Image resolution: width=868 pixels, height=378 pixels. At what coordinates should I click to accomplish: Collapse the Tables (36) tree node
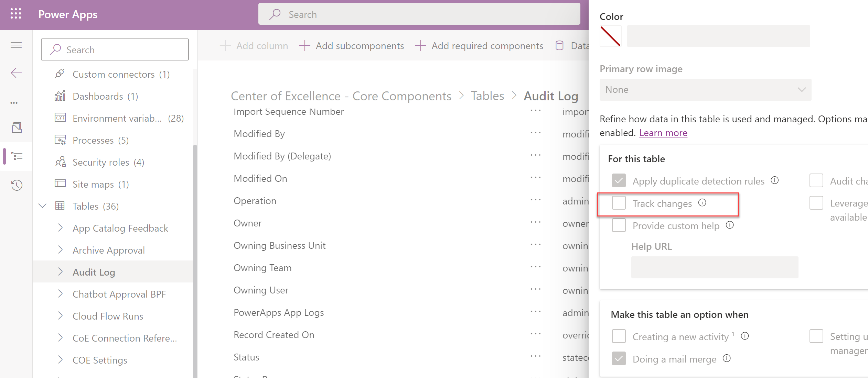(x=43, y=206)
